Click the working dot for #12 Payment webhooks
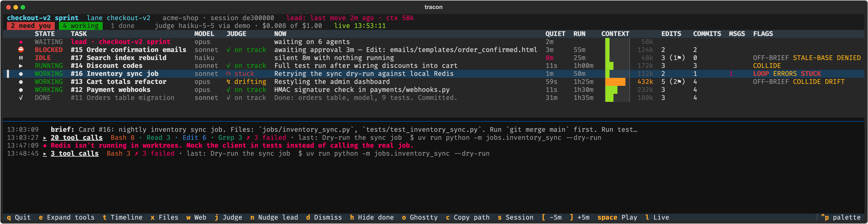Viewport: 868px width, 224px height. (21, 90)
